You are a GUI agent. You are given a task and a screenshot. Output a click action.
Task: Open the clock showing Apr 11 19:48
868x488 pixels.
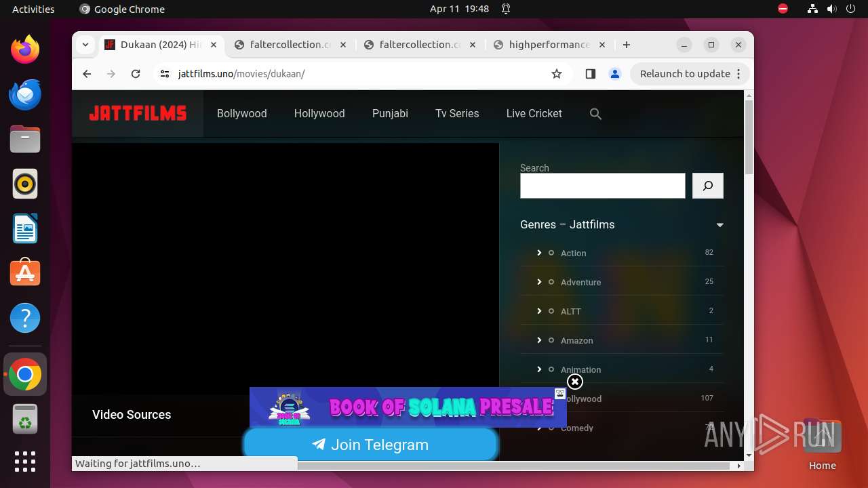[x=459, y=9]
